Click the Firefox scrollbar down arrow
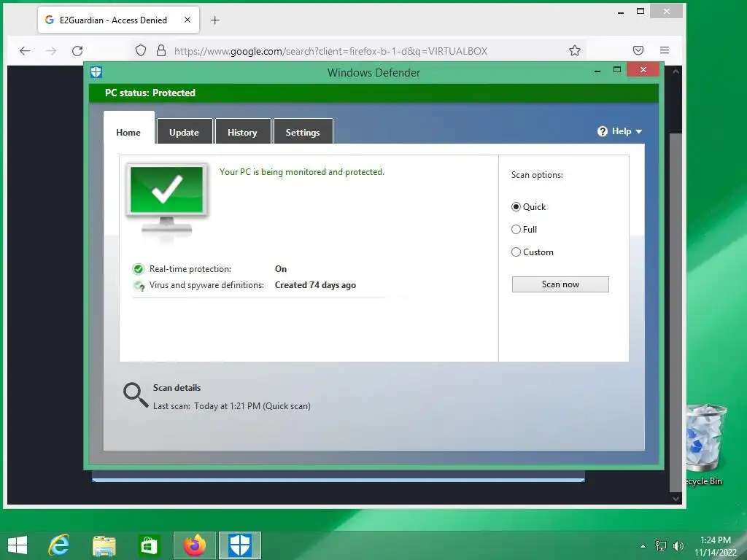Screen dimensions: 747x560 [x=676, y=499]
